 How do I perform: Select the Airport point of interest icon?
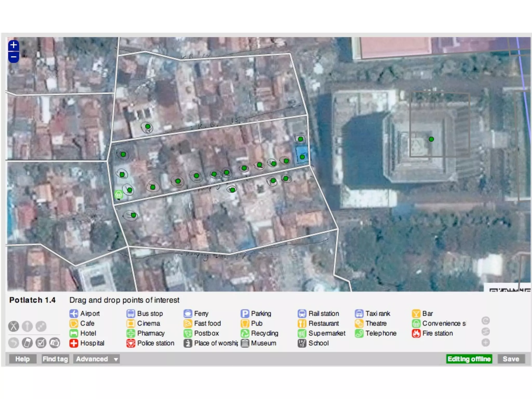click(74, 314)
